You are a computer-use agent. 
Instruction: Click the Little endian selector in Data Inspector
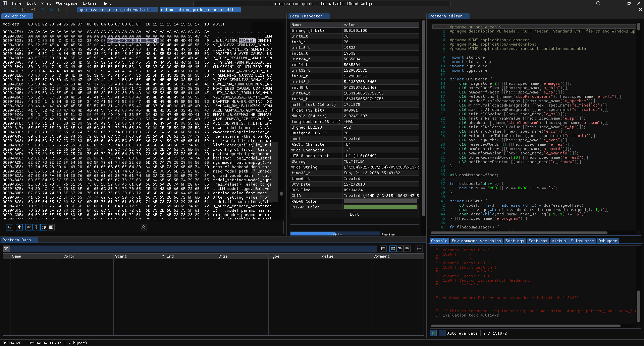335,234
